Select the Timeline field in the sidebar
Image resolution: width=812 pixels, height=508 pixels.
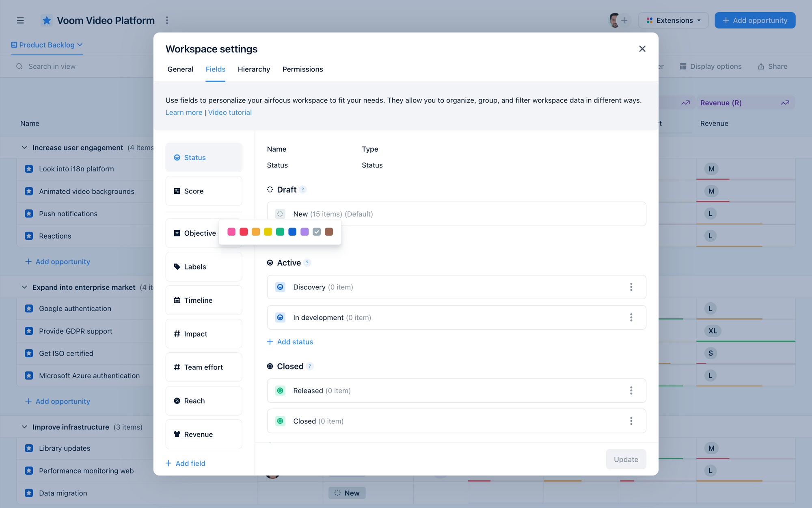coord(203,300)
